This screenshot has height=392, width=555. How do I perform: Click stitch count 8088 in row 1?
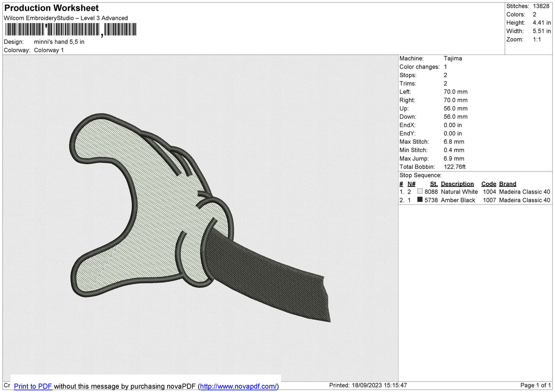pyautogui.click(x=431, y=191)
